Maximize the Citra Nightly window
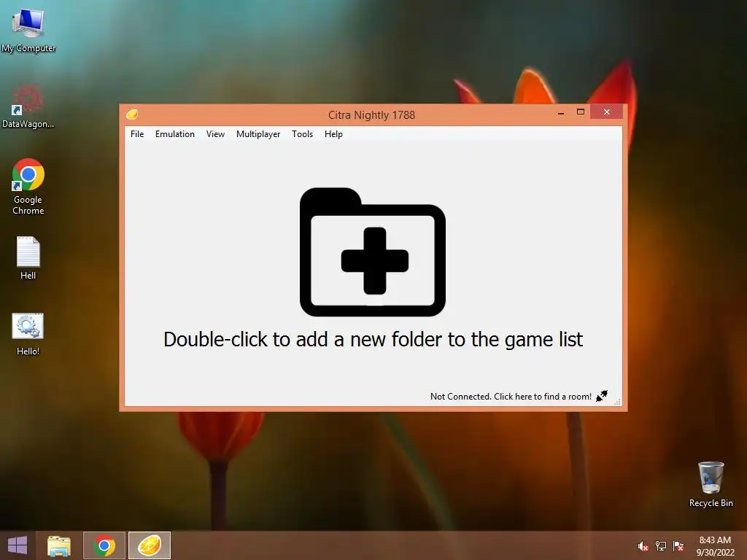The image size is (747, 560). pyautogui.click(x=580, y=112)
